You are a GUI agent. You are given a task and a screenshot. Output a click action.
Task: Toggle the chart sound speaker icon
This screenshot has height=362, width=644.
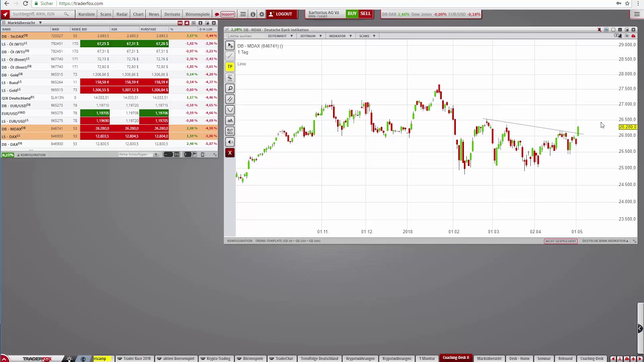click(230, 142)
